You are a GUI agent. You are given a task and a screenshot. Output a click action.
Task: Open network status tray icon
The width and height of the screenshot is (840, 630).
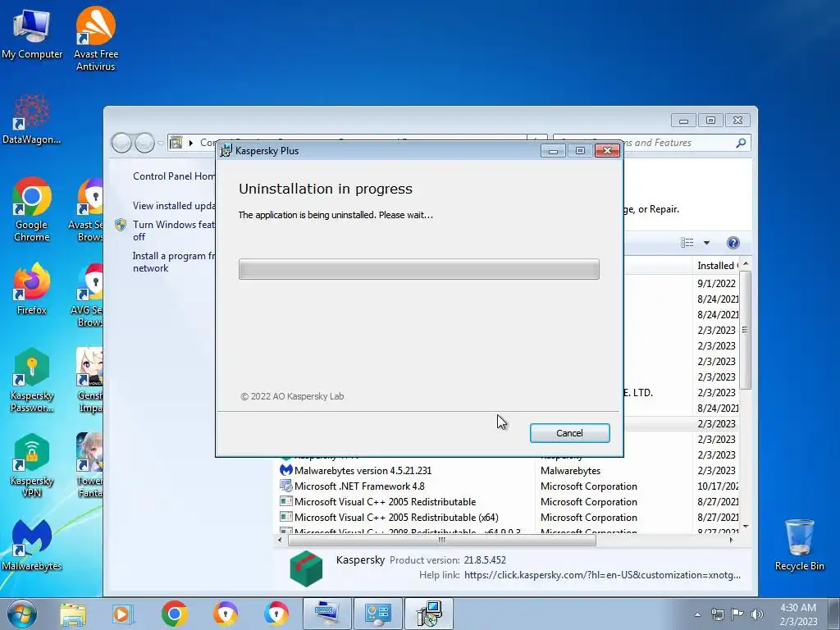[717, 614]
